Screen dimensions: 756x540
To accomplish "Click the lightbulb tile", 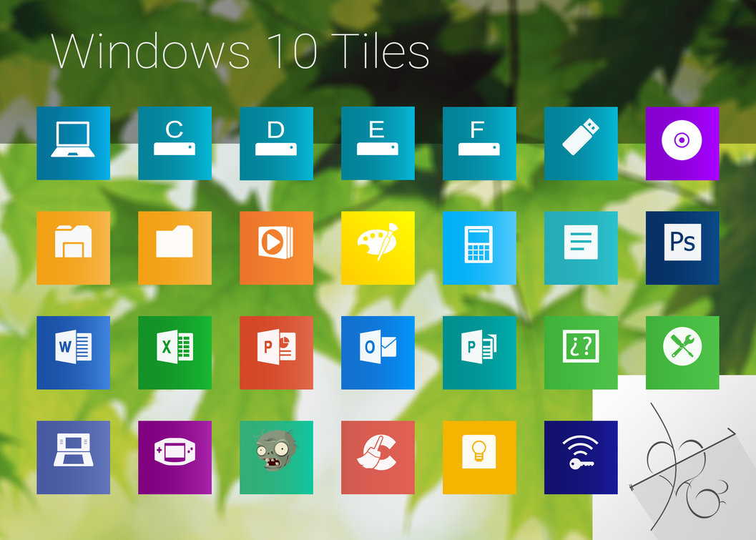I will coord(478,458).
